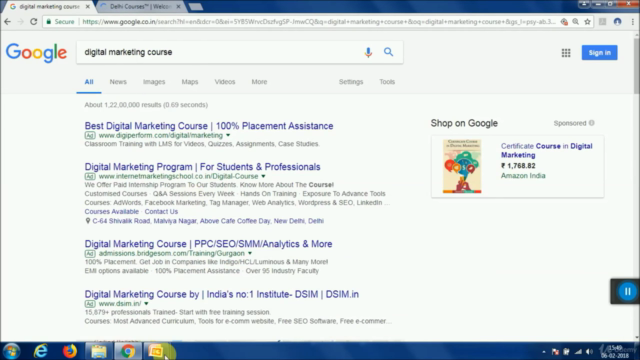Open the volume control in the tray
The image size is (640, 360).
point(589,351)
